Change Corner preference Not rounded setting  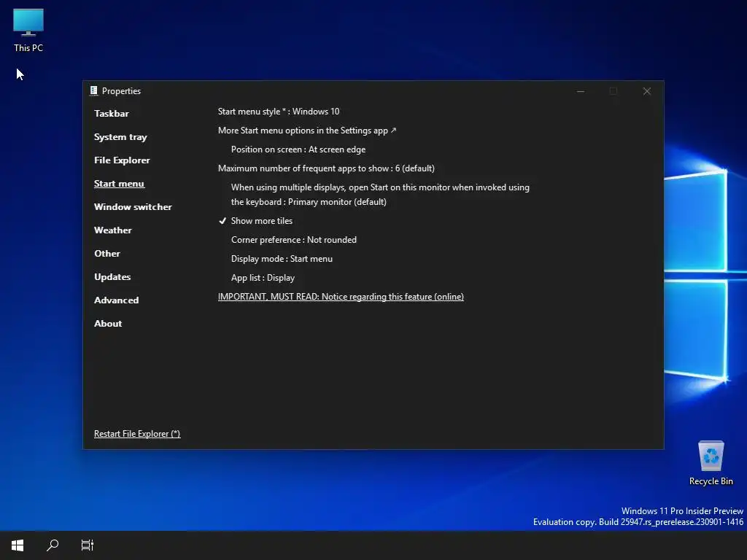click(293, 240)
